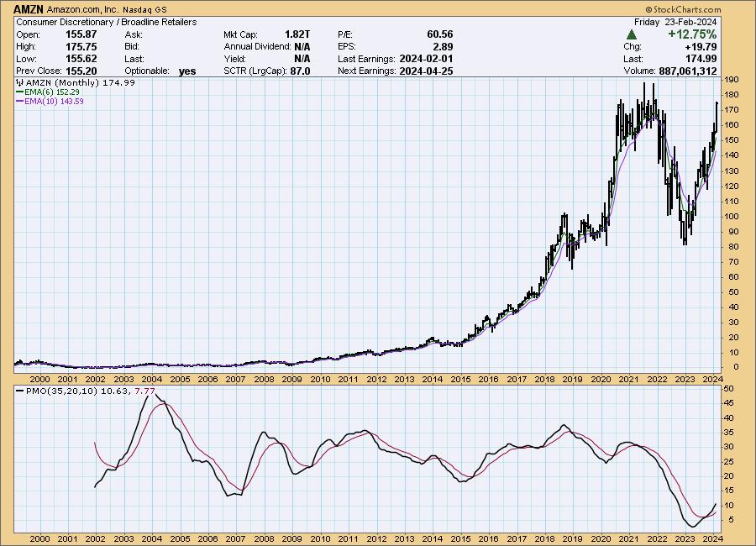
Task: Click the Open value 155.87
Action: [81, 34]
